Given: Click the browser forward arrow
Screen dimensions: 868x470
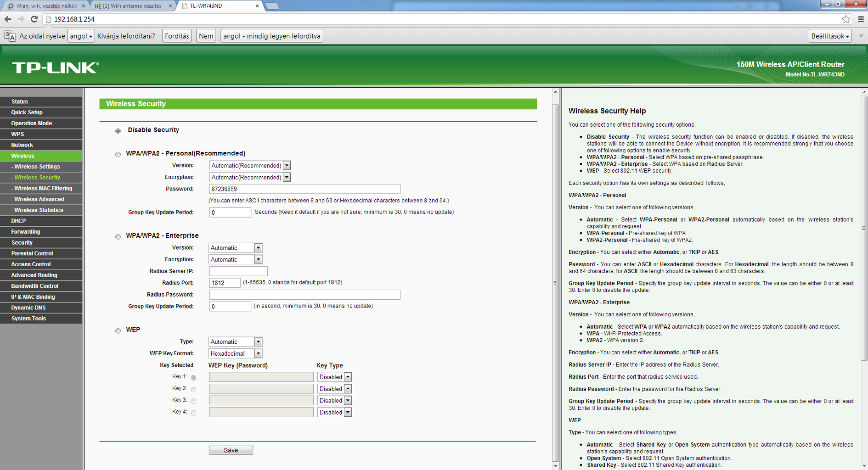Looking at the screenshot, I should 21,19.
